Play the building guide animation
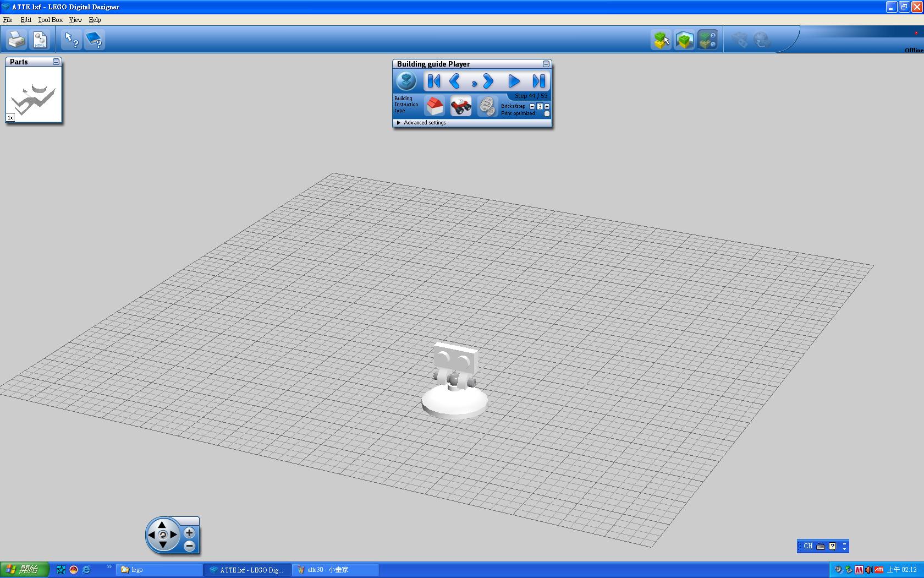The height and width of the screenshot is (578, 924). click(514, 81)
